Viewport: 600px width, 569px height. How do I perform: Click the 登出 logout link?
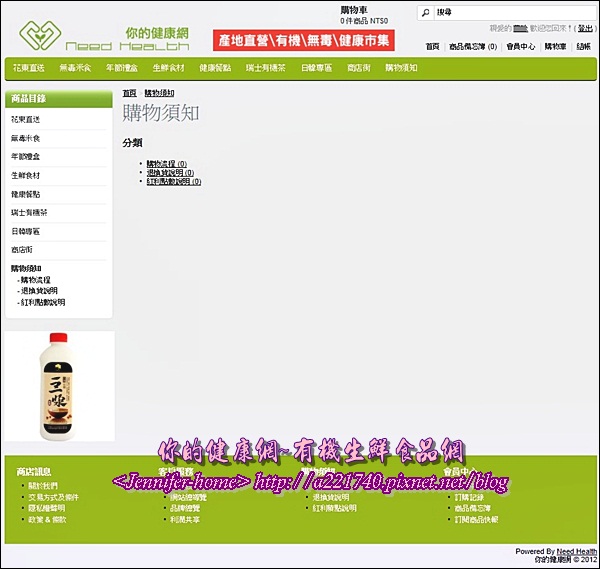tap(585, 28)
